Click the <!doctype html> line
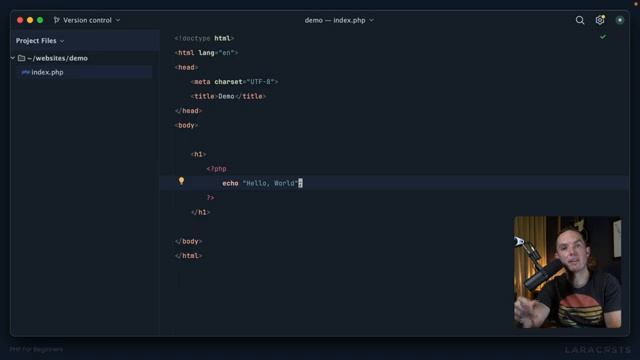 pyautogui.click(x=204, y=38)
